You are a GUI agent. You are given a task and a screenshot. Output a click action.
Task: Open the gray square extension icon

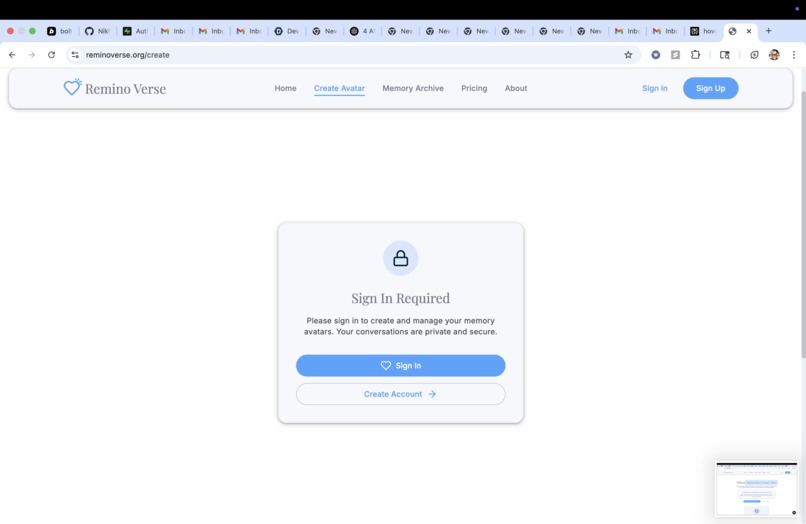pyautogui.click(x=675, y=55)
